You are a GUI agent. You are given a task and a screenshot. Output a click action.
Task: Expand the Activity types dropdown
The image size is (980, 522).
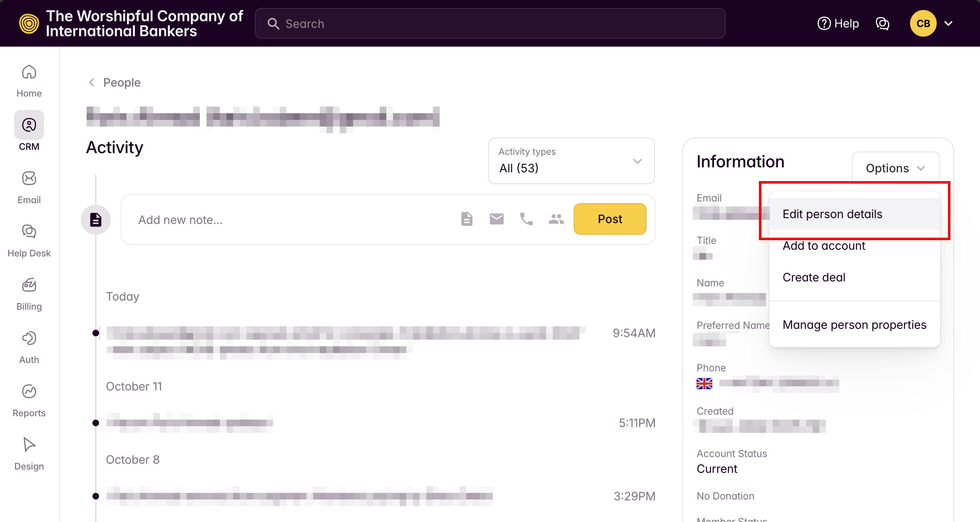click(x=571, y=161)
